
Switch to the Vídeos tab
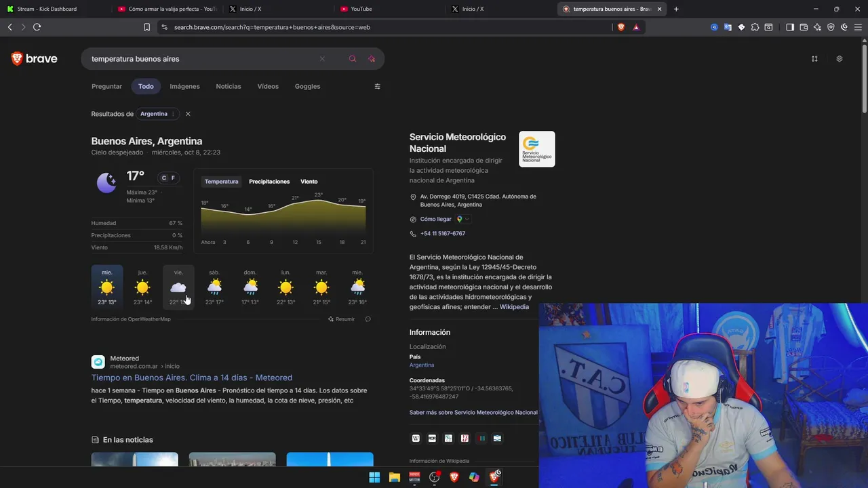(x=268, y=86)
